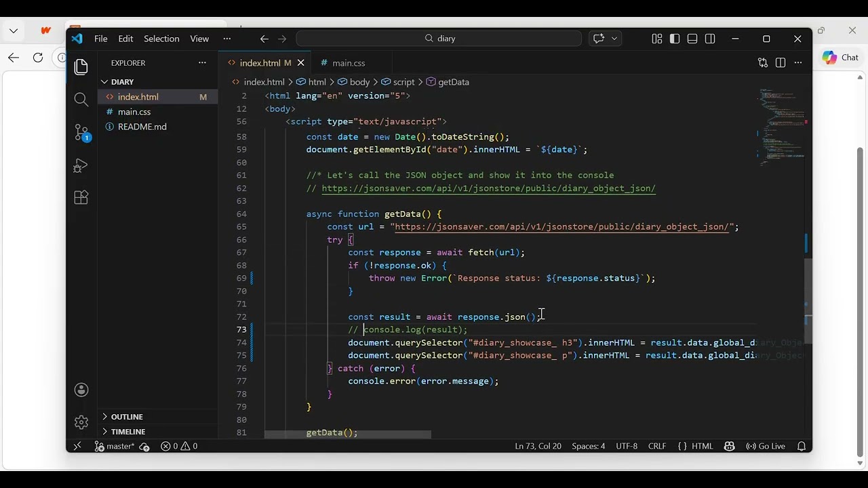Publish changes via cloud sync icon
Screen dimensions: 868x488
[x=144, y=446]
